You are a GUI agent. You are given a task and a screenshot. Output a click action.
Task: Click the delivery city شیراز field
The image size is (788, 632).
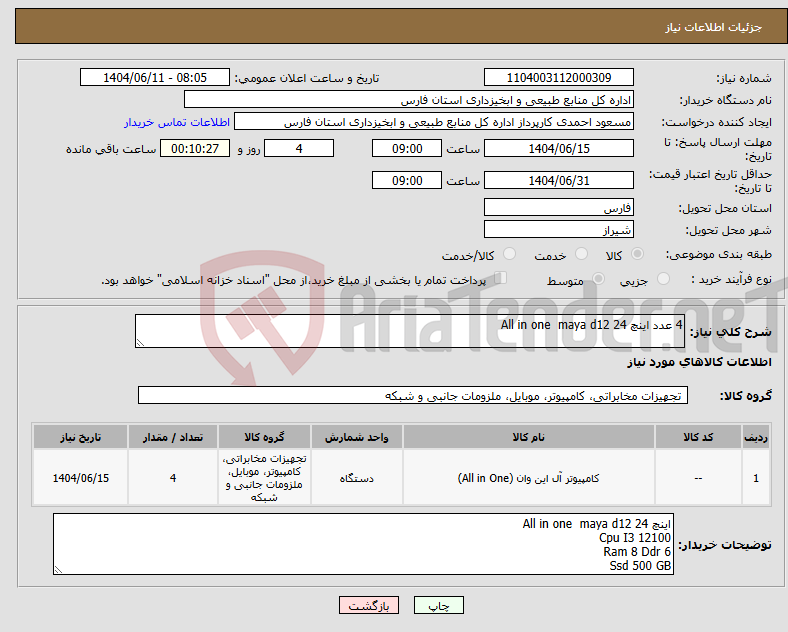pos(558,230)
